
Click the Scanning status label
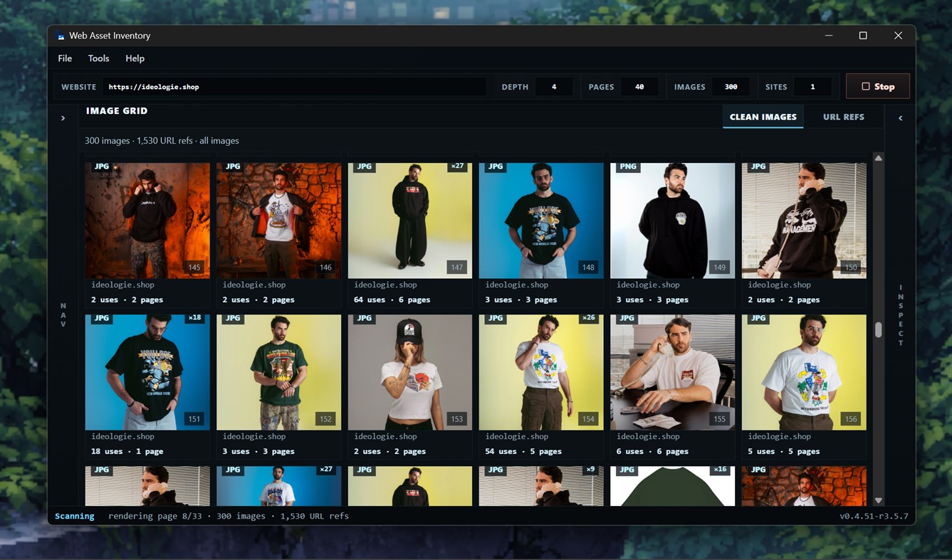(75, 516)
